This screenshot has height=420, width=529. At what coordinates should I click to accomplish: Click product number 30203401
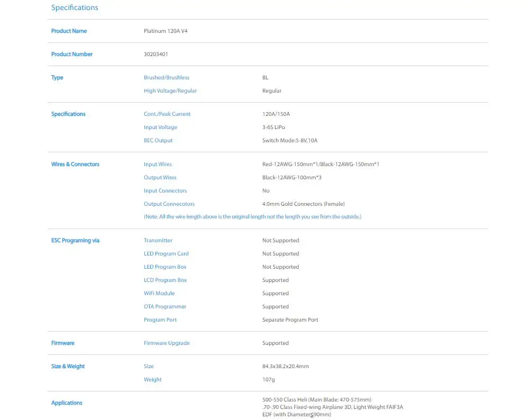(156, 54)
